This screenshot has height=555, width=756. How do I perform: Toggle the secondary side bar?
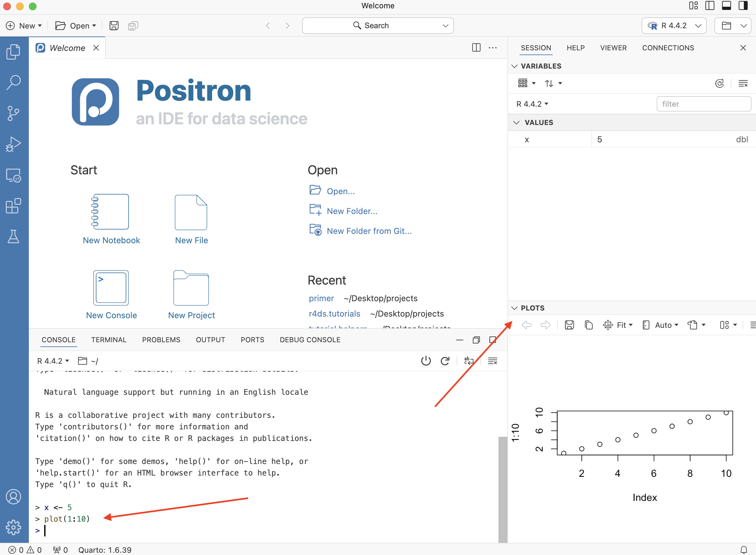(x=743, y=6)
